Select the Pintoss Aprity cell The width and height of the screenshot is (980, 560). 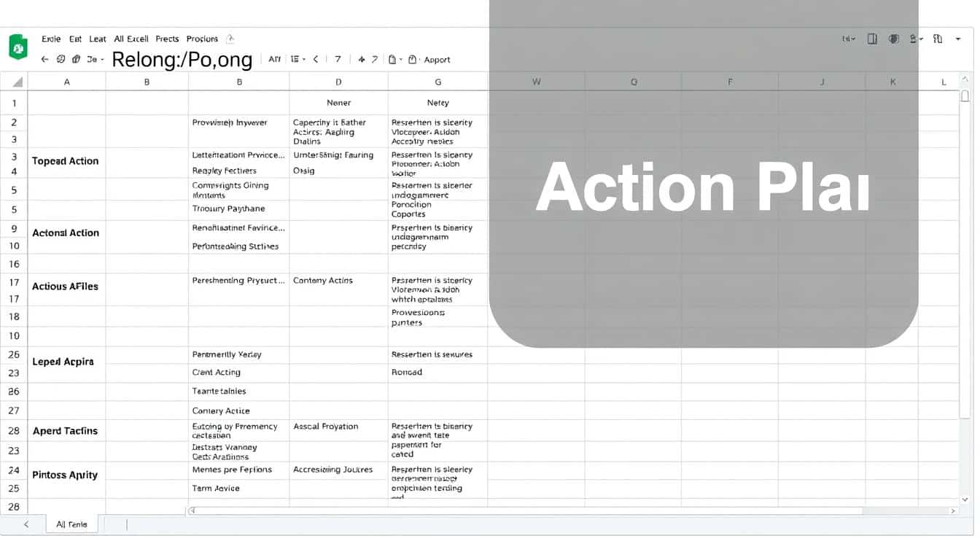pos(65,475)
